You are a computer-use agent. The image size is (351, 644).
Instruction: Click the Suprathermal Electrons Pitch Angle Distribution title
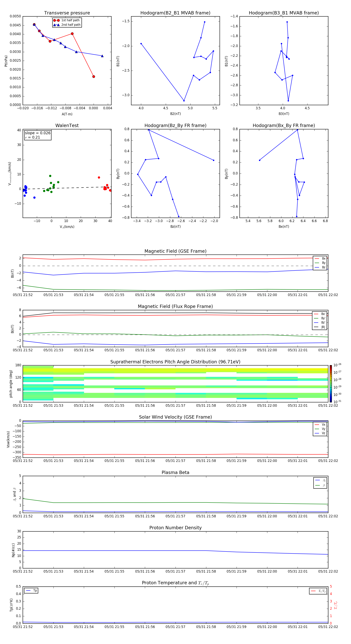pyautogui.click(x=175, y=362)
